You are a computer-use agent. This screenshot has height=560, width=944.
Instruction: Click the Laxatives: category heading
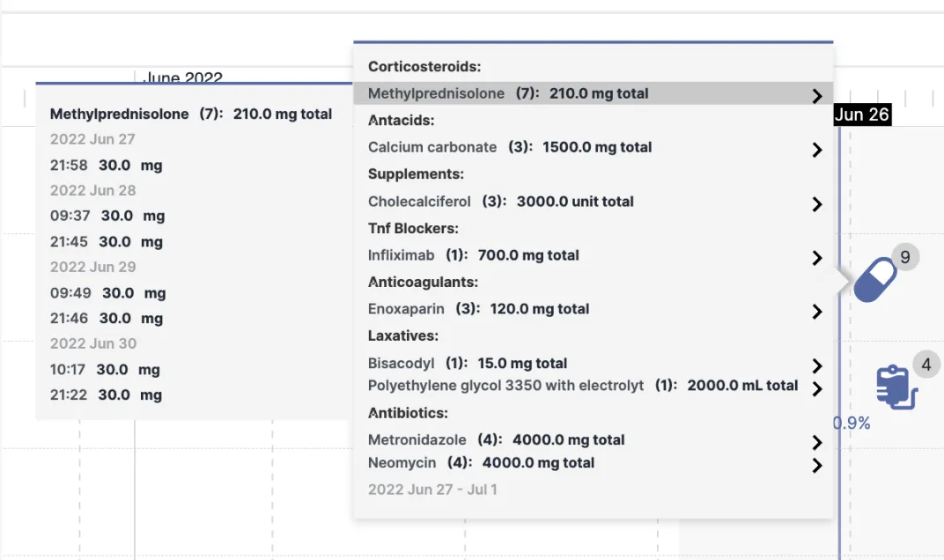[402, 335]
